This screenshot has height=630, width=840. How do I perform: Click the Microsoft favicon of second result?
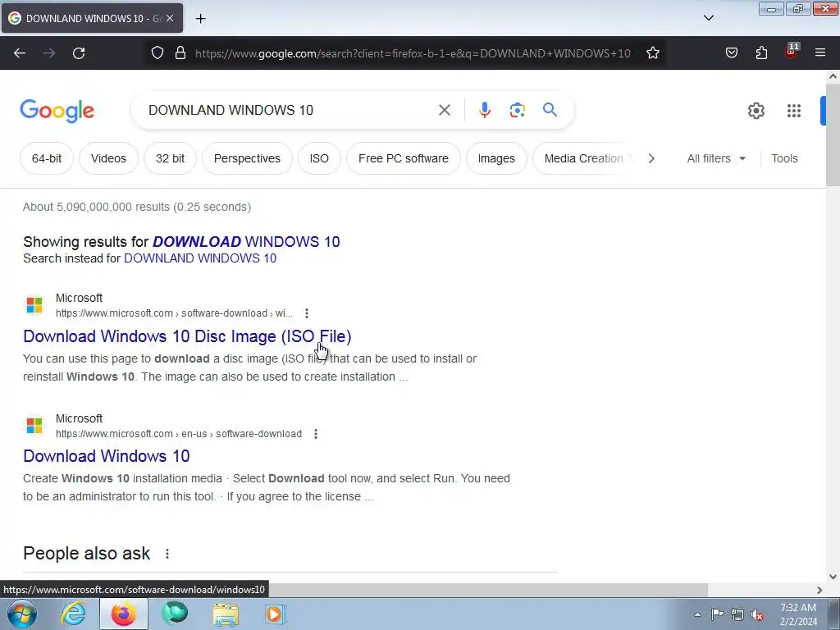34,426
